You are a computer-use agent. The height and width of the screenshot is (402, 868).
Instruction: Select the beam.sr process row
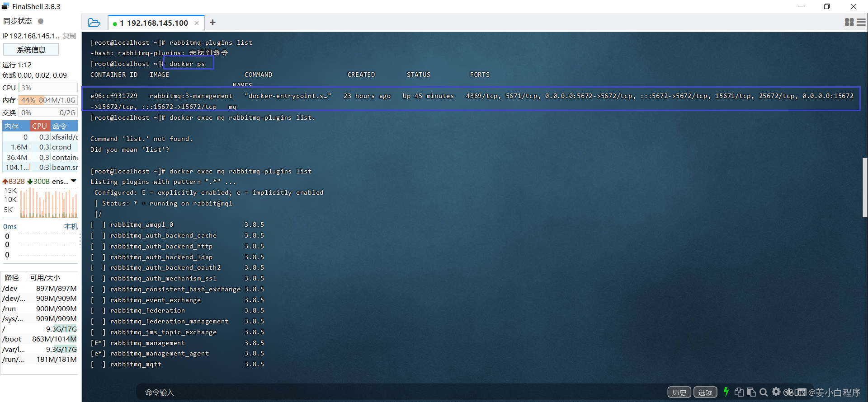pos(40,167)
